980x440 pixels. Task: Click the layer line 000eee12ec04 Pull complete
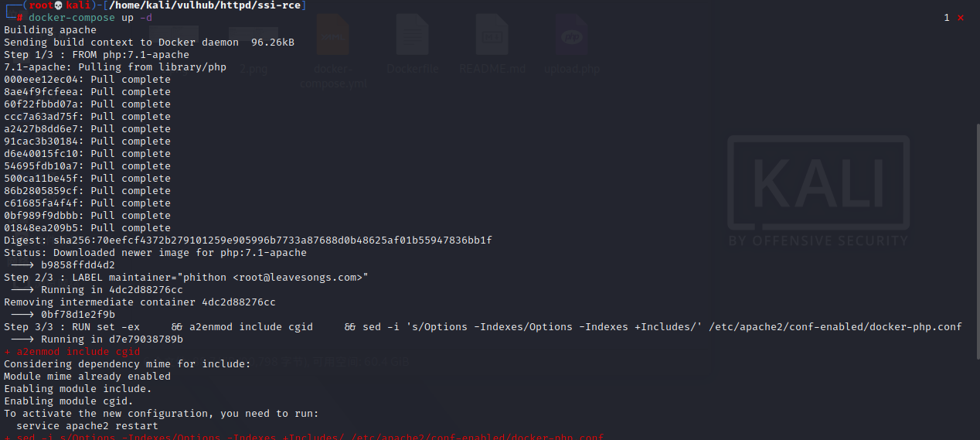click(87, 80)
